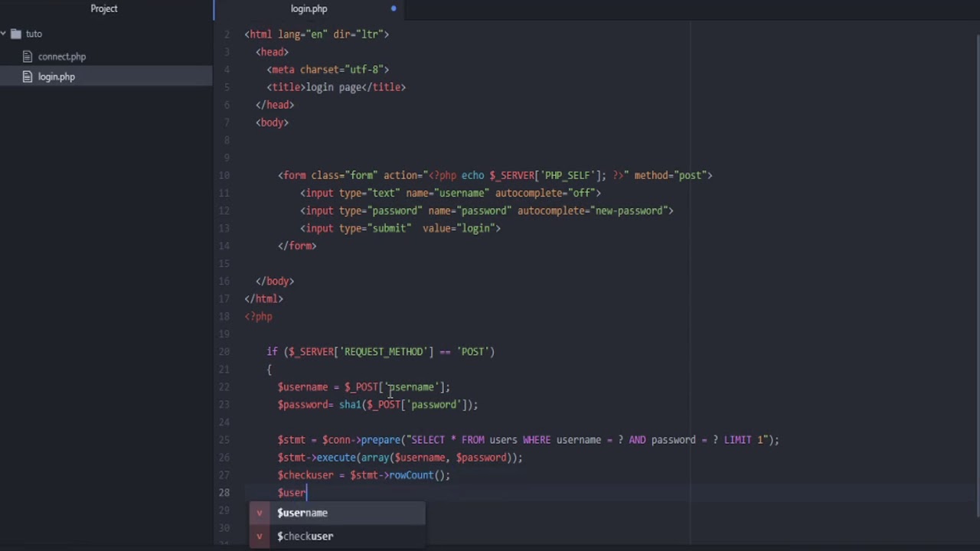The image size is (980, 551).
Task: Click gutter line number 20
Action: click(224, 351)
